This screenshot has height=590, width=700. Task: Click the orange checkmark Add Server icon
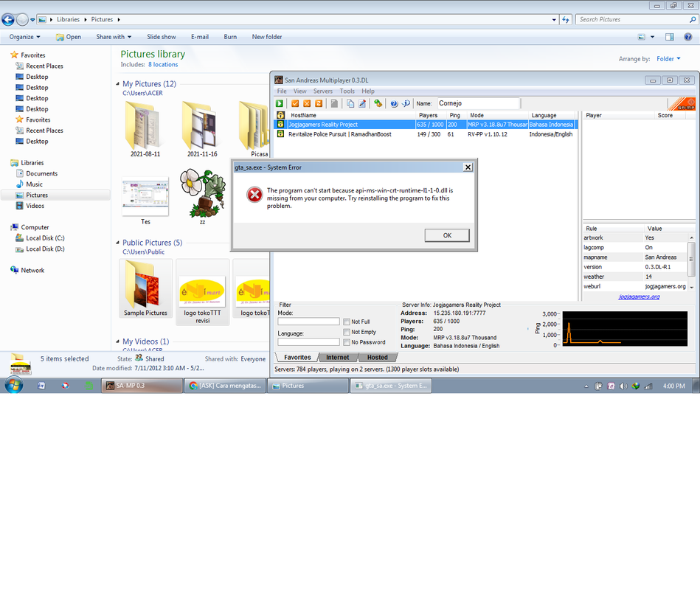295,103
